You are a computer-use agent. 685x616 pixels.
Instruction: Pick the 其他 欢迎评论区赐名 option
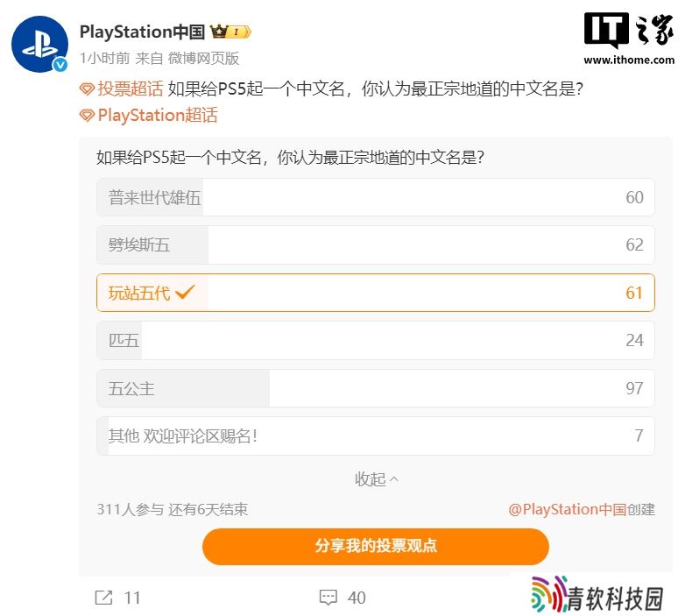375,435
